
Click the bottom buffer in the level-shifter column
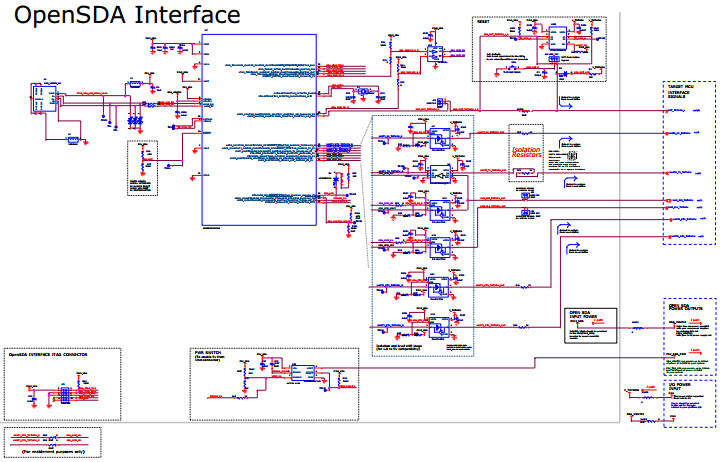pyautogui.click(x=438, y=325)
